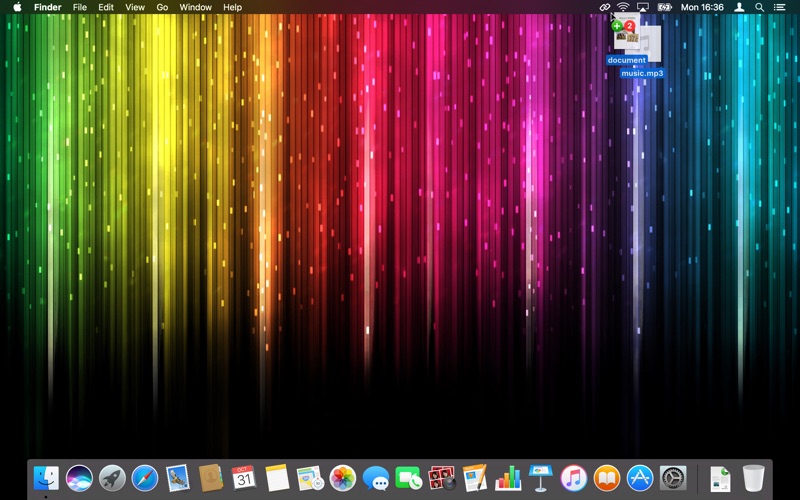
Task: Open the Apple menu
Action: 17,7
